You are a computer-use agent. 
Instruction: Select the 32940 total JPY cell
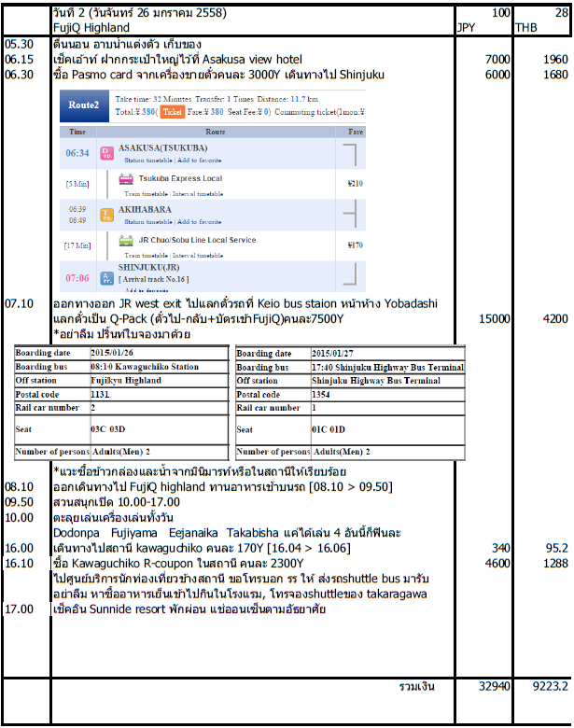pyautogui.click(x=495, y=686)
